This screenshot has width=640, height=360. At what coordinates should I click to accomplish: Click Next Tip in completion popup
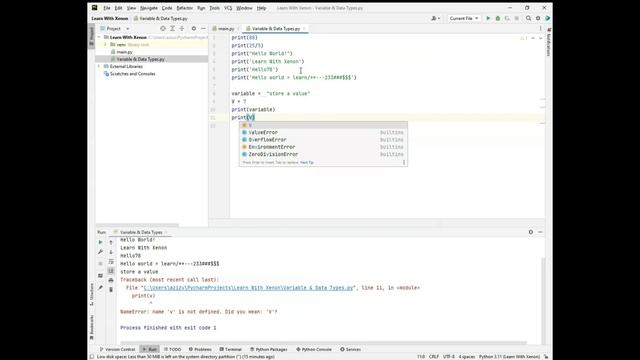tap(307, 162)
